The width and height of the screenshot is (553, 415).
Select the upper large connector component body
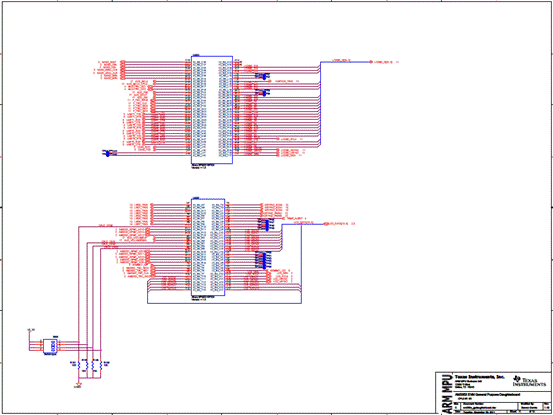click(x=212, y=110)
